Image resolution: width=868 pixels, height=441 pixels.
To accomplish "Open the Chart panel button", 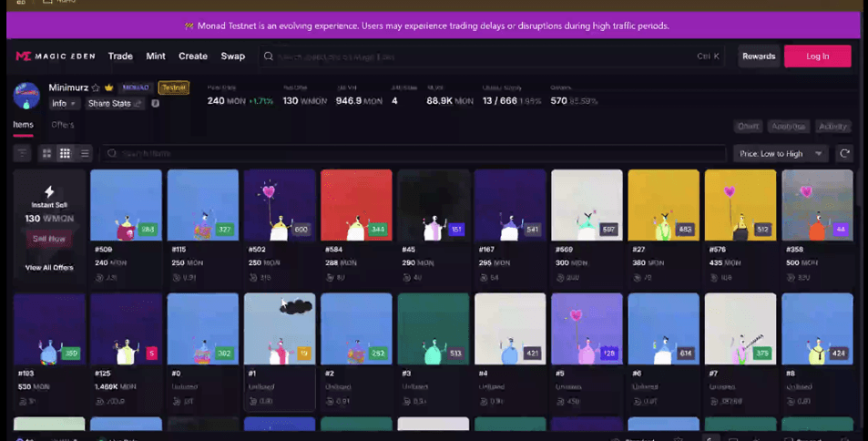I will [x=749, y=127].
